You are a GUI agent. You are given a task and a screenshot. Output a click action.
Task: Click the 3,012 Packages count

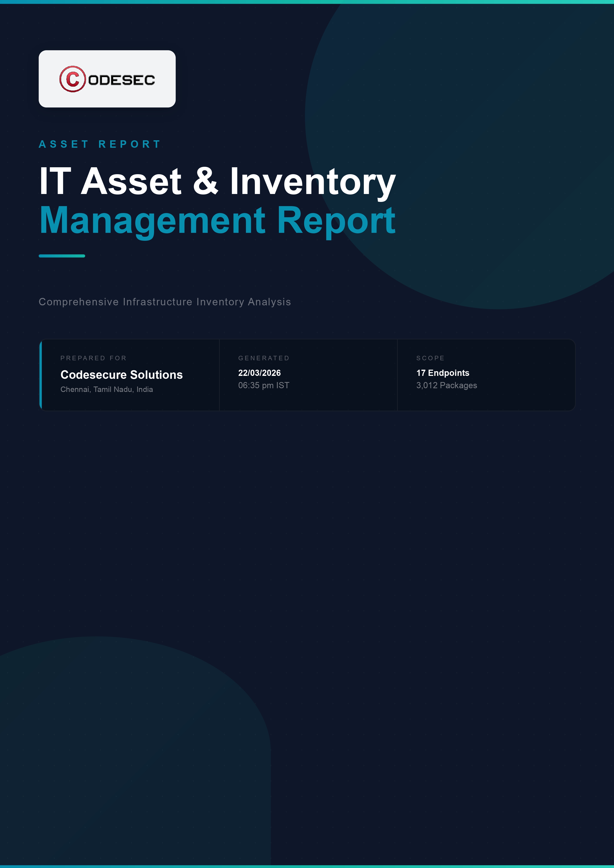click(446, 386)
